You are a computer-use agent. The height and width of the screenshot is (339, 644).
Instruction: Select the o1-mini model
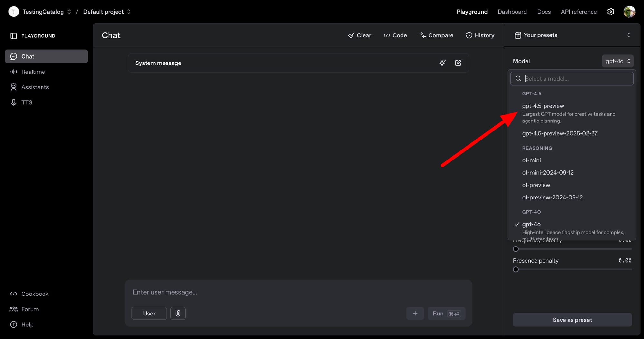coord(572,160)
